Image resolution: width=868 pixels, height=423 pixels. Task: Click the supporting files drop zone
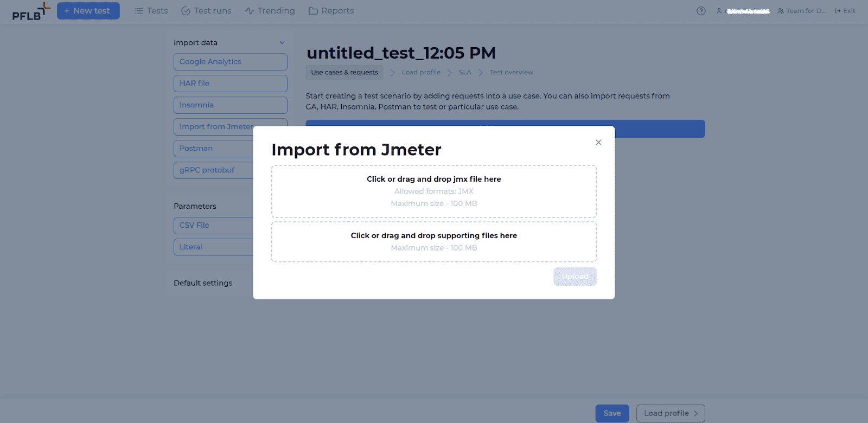[x=434, y=242]
